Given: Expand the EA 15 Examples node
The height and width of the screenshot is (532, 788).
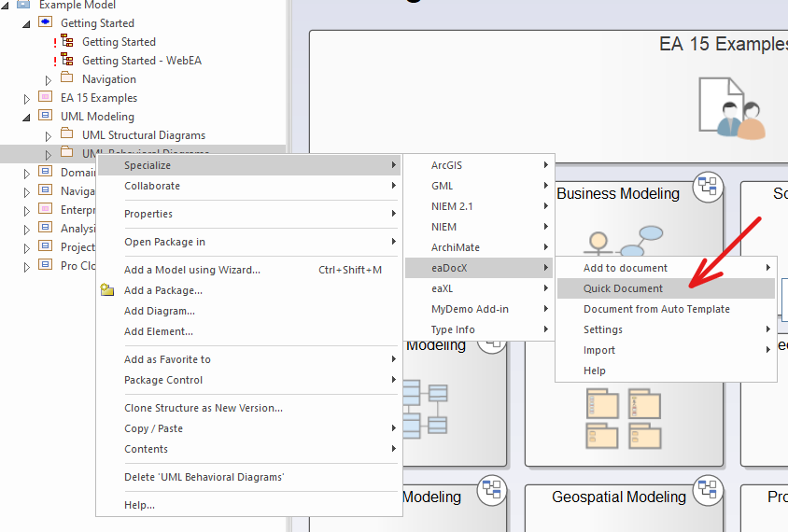Looking at the screenshot, I should pos(26,99).
